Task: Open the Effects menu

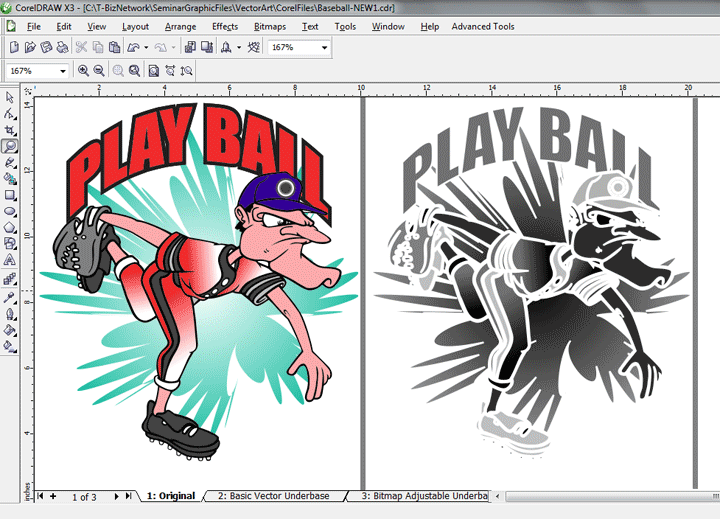Action: pos(225,27)
